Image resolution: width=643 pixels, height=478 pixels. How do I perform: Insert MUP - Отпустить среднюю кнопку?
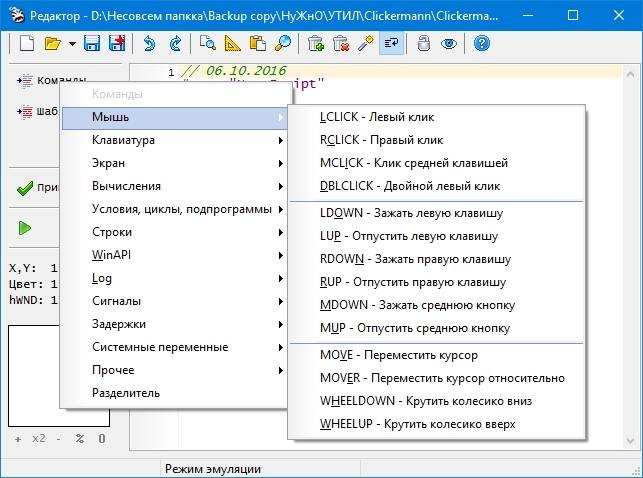click(437, 328)
